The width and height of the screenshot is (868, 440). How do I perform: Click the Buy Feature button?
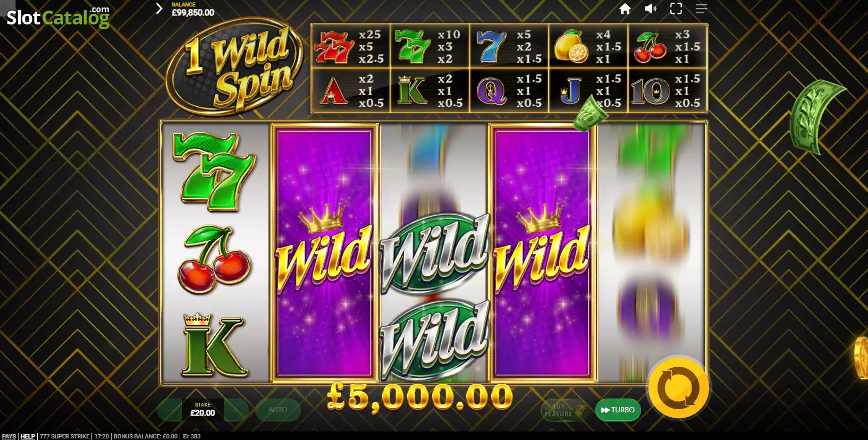click(563, 410)
